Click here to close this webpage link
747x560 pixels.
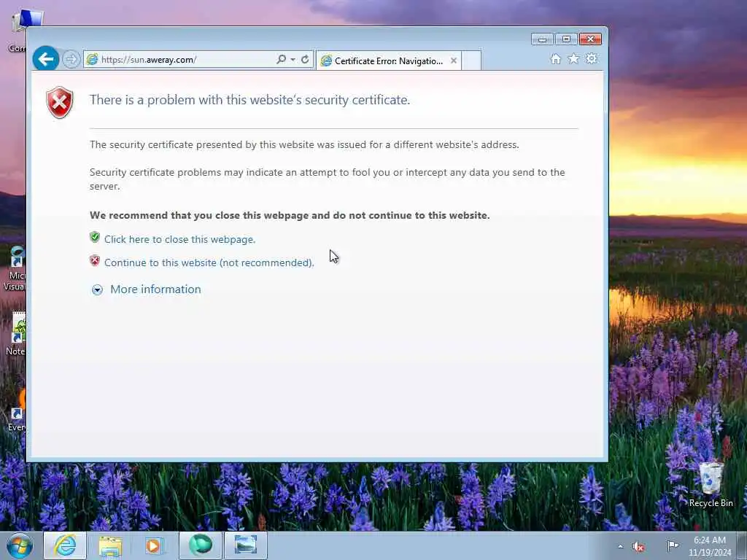pyautogui.click(x=179, y=239)
